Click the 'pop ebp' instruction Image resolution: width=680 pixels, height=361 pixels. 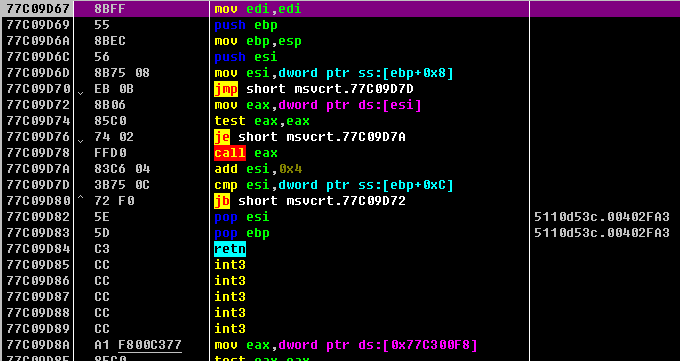point(242,233)
